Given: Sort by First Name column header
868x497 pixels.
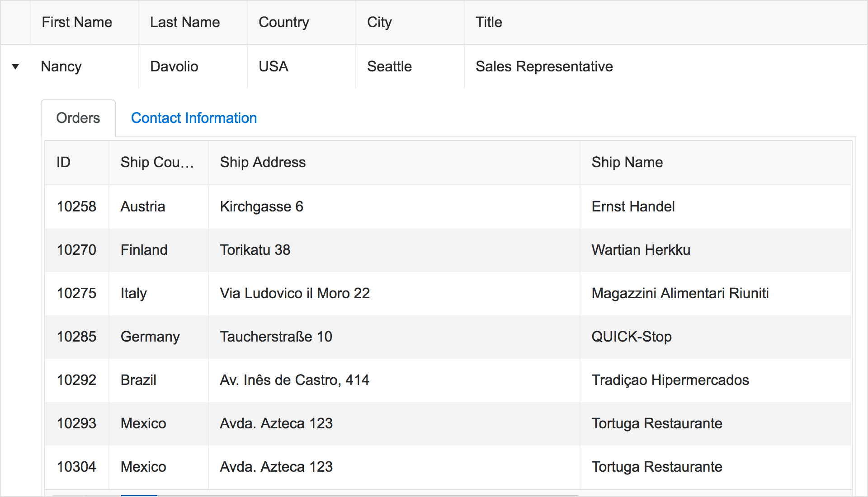Looking at the screenshot, I should pos(77,22).
